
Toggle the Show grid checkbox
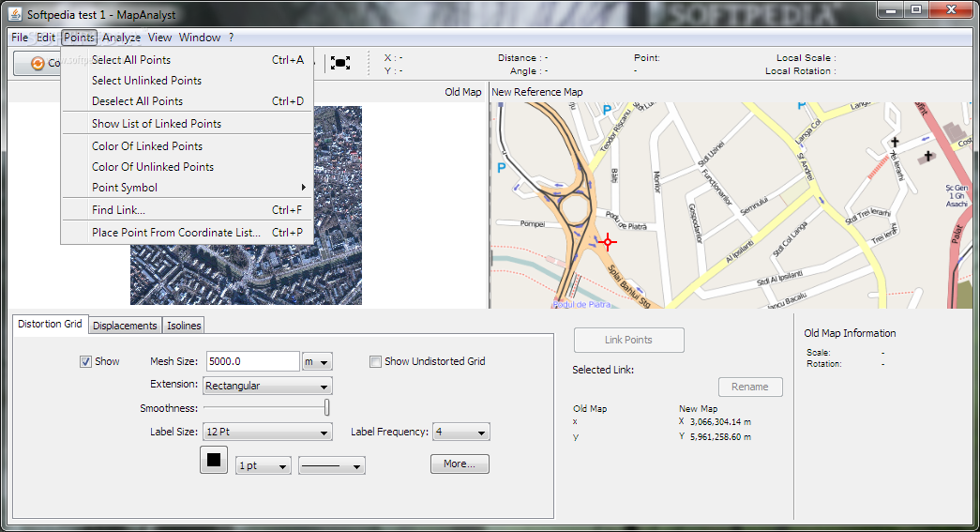point(85,361)
